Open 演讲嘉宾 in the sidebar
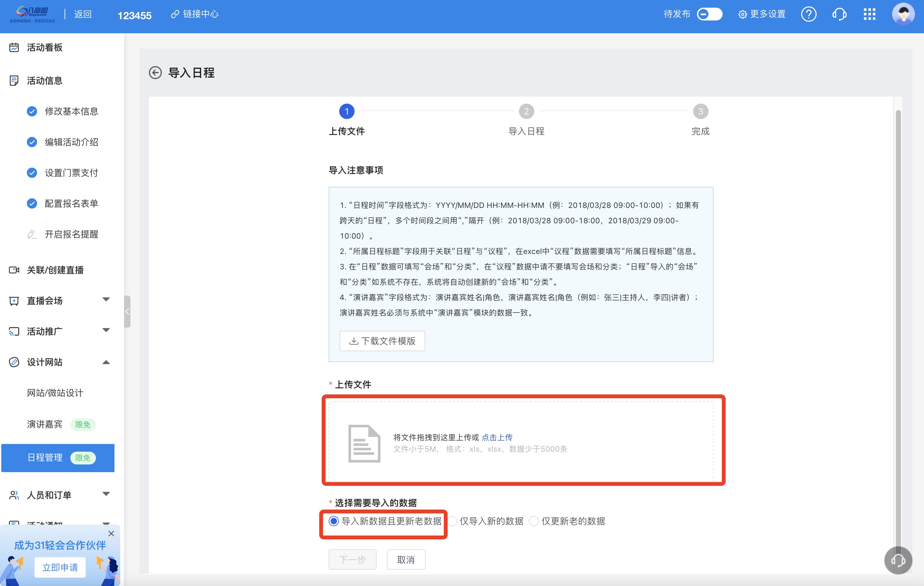Viewport: 924px width, 586px height. [x=45, y=424]
